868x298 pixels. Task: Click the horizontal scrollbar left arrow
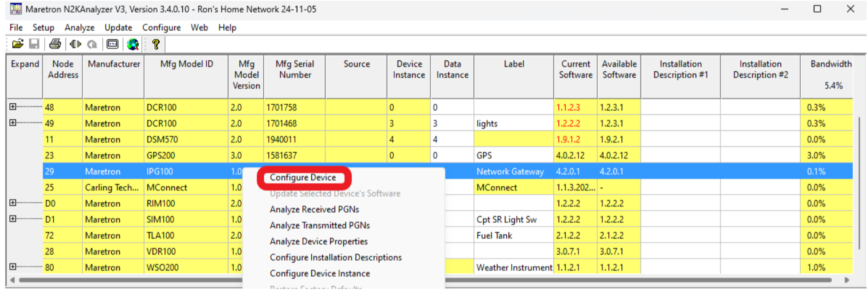click(x=12, y=280)
